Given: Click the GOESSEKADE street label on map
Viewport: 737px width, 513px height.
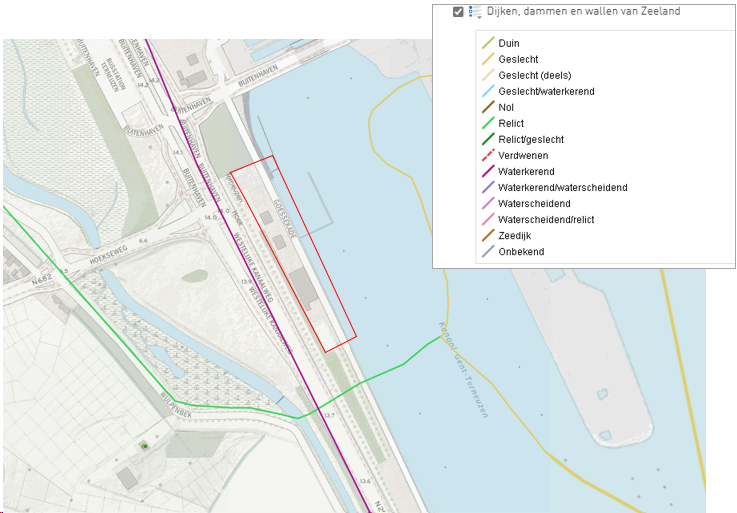Looking at the screenshot, I should click(x=285, y=219).
